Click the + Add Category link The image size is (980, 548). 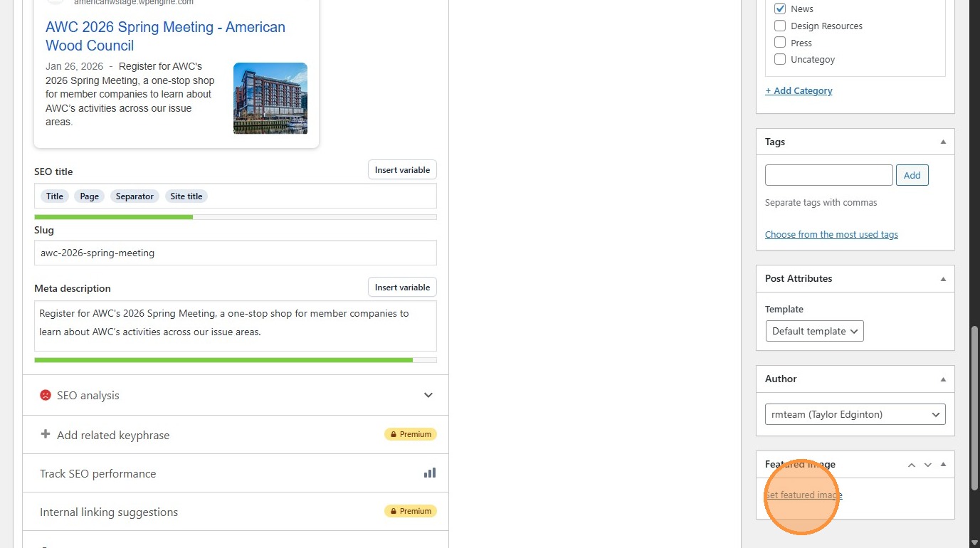click(799, 90)
